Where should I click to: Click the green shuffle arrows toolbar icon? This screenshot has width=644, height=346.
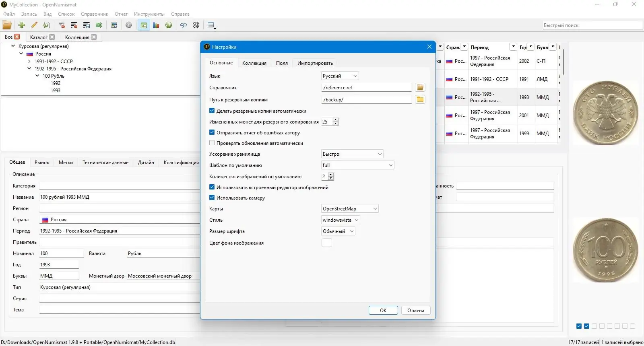click(x=99, y=25)
